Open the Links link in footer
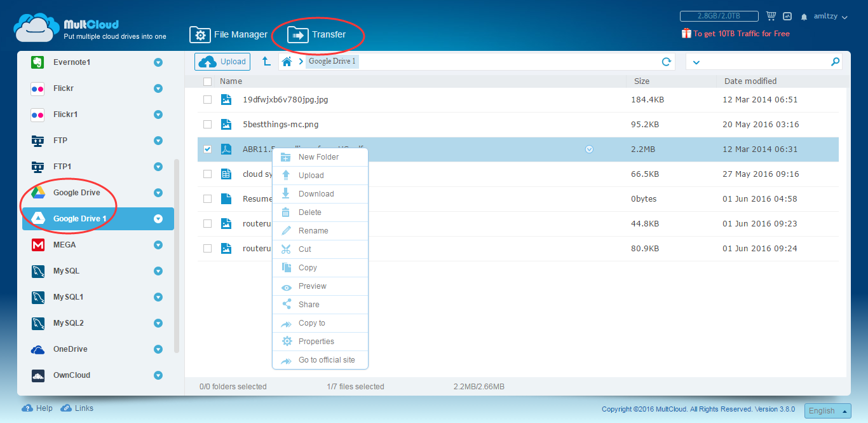The image size is (868, 423). pos(77,408)
